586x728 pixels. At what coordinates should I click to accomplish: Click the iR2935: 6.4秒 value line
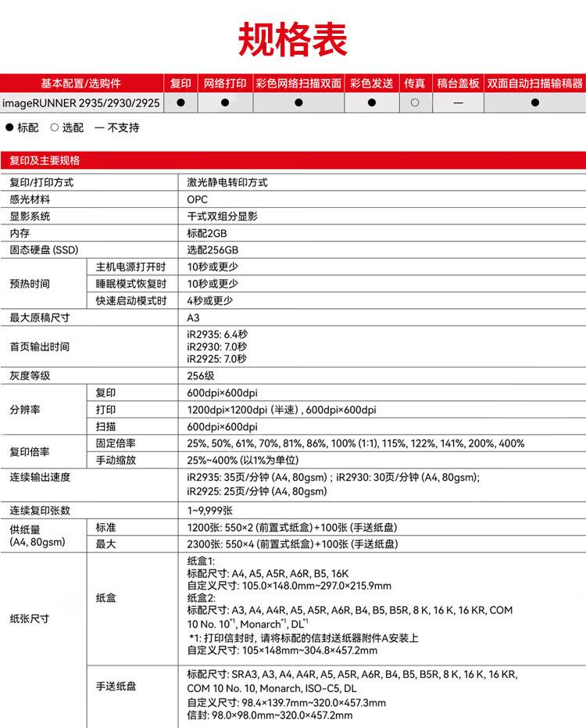(x=217, y=335)
